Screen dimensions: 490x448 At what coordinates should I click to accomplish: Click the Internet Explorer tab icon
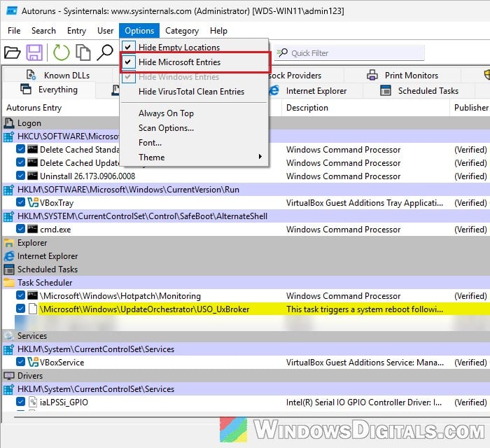coord(274,90)
